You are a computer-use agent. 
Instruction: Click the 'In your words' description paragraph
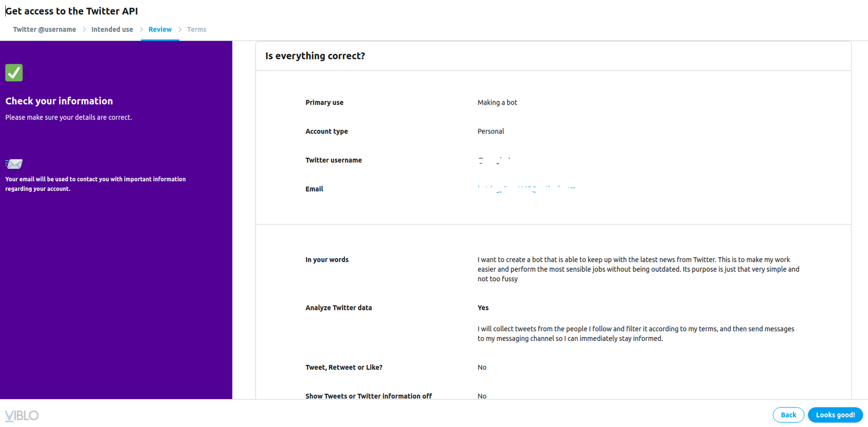point(638,269)
